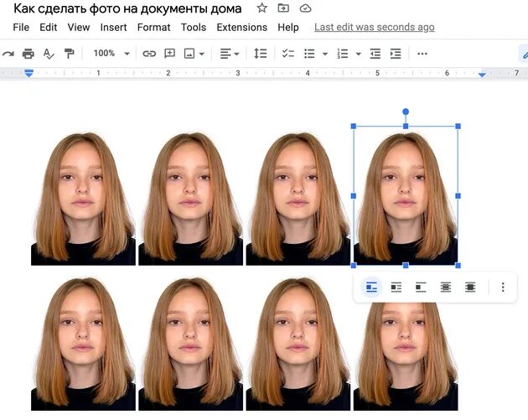Check cloud save status icon
This screenshot has width=528, height=420.
coord(305,8)
